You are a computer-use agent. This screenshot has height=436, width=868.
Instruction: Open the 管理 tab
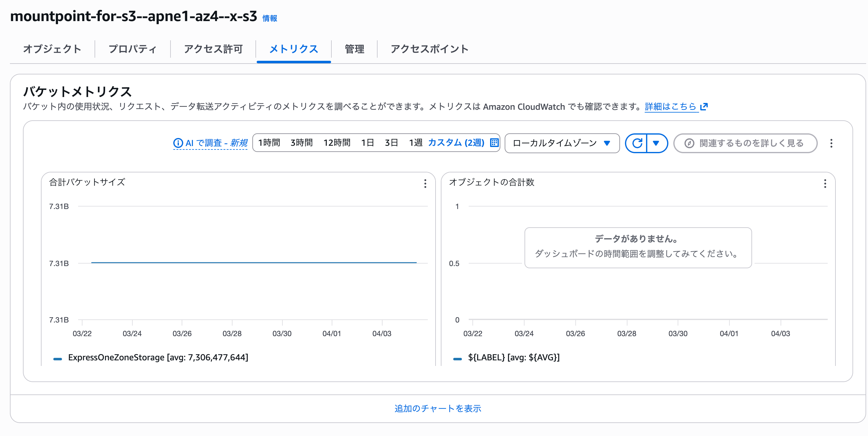[353, 49]
